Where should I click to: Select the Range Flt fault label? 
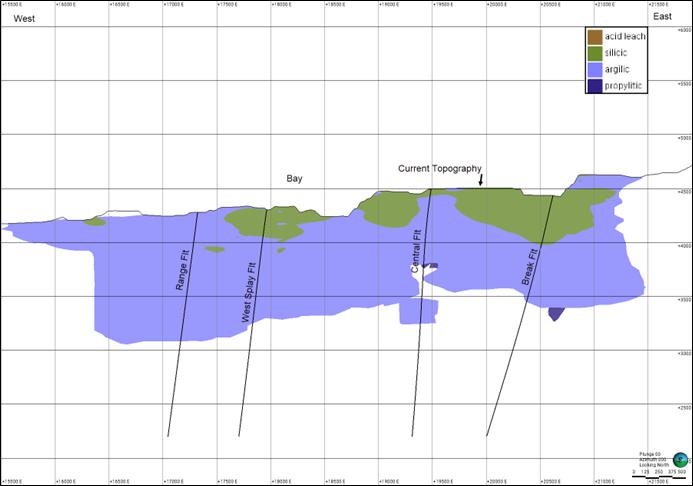[x=182, y=270]
